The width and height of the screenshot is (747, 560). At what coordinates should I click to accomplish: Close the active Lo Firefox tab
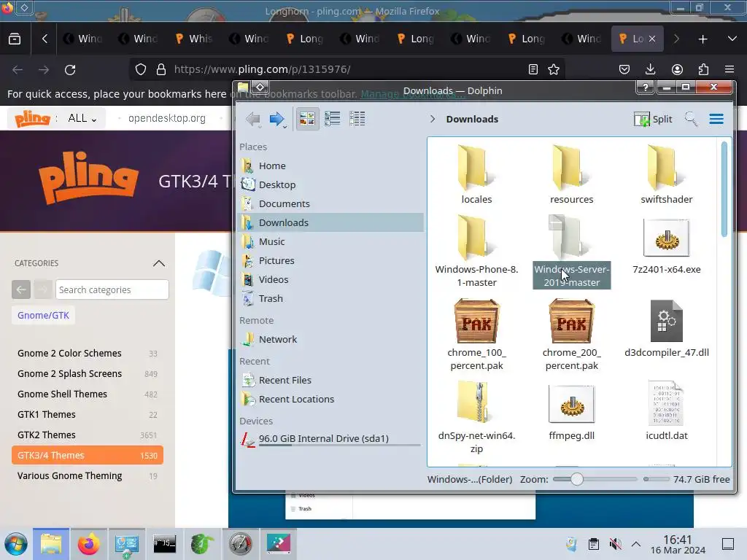[651, 39]
